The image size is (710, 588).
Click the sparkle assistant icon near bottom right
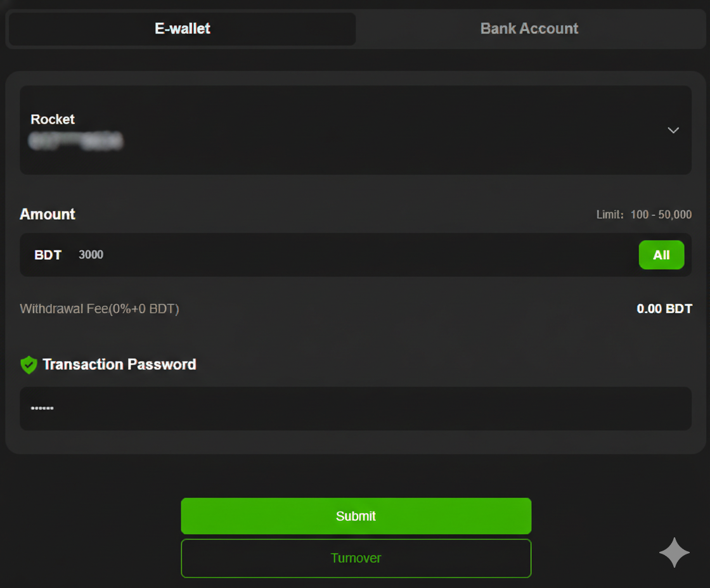tap(674, 552)
